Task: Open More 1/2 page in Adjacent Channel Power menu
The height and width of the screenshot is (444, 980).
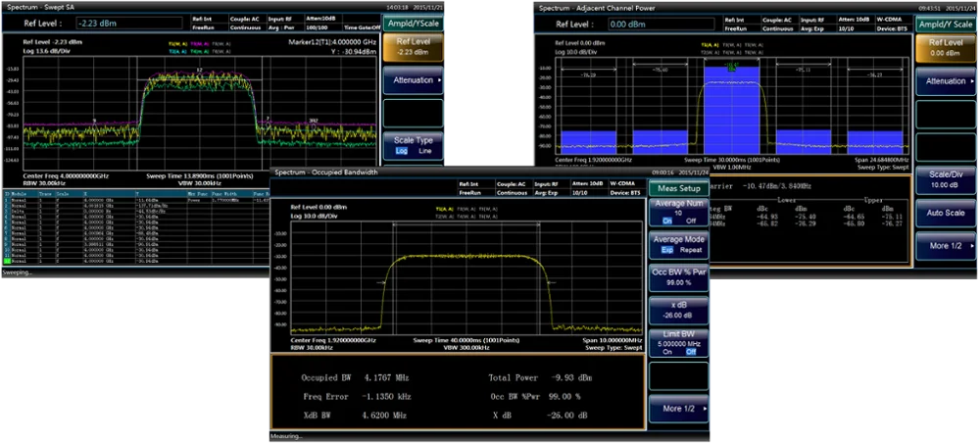Action: 946,245
